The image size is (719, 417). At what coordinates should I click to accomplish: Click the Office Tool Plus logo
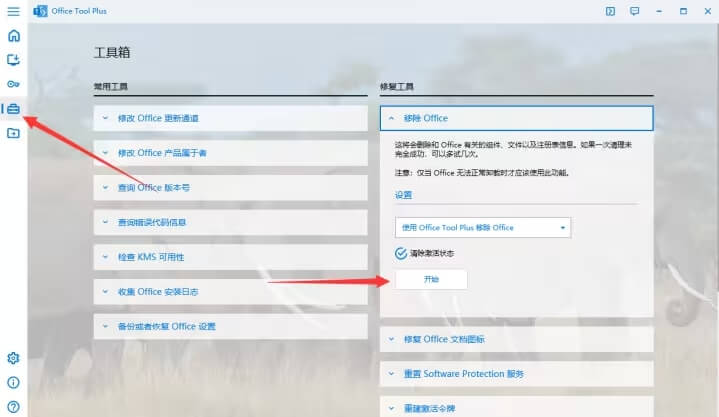tap(40, 11)
